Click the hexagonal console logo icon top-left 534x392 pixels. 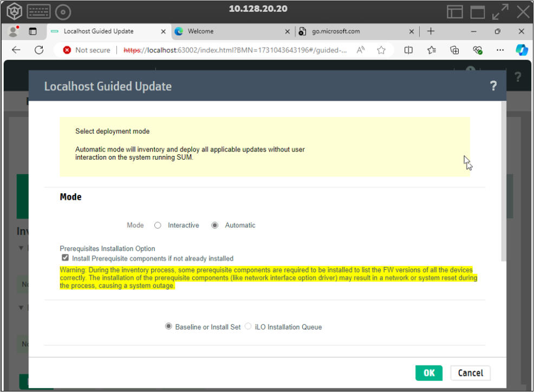(15, 11)
